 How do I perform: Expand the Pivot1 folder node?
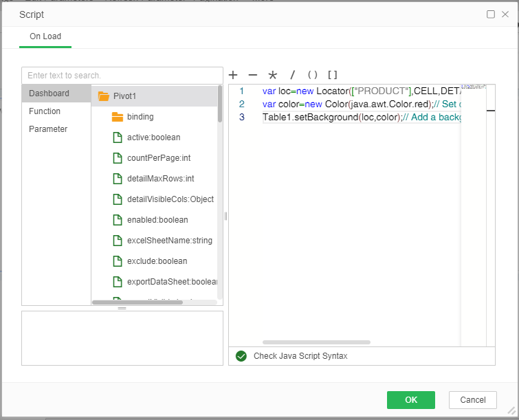click(x=104, y=96)
